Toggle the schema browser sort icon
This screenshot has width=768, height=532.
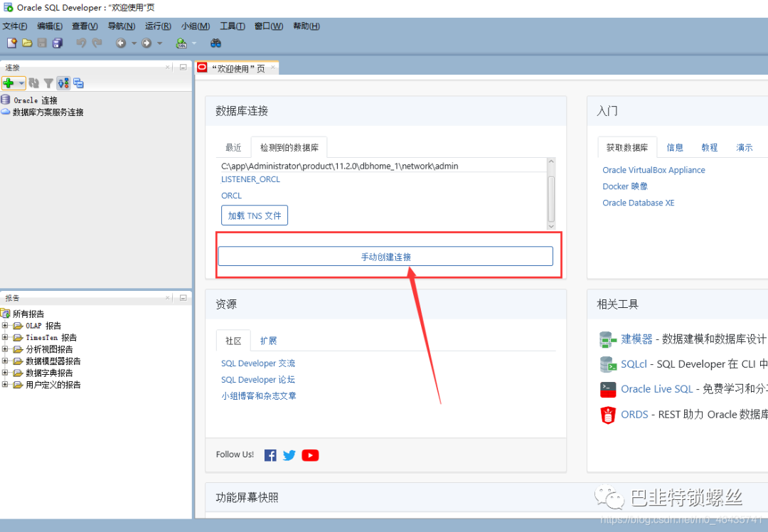click(x=63, y=83)
